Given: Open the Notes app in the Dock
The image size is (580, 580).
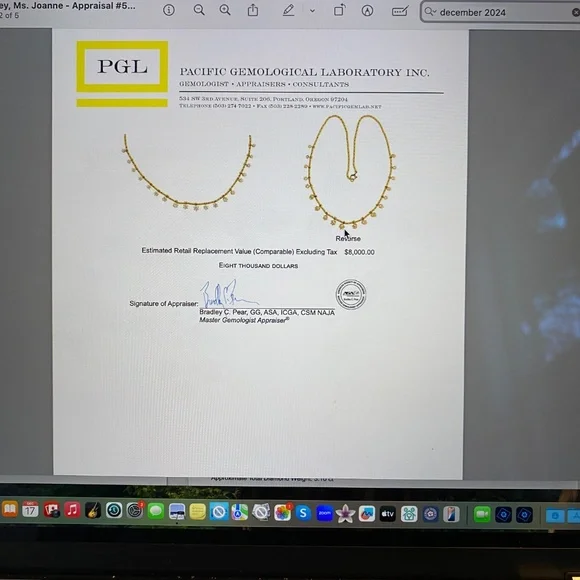Looking at the screenshot, I should click(x=198, y=512).
